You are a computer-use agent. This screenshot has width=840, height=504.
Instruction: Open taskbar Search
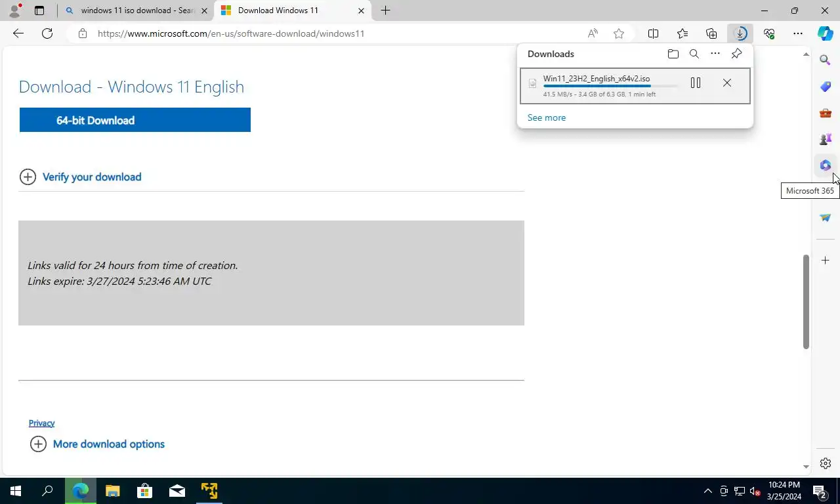click(x=47, y=491)
